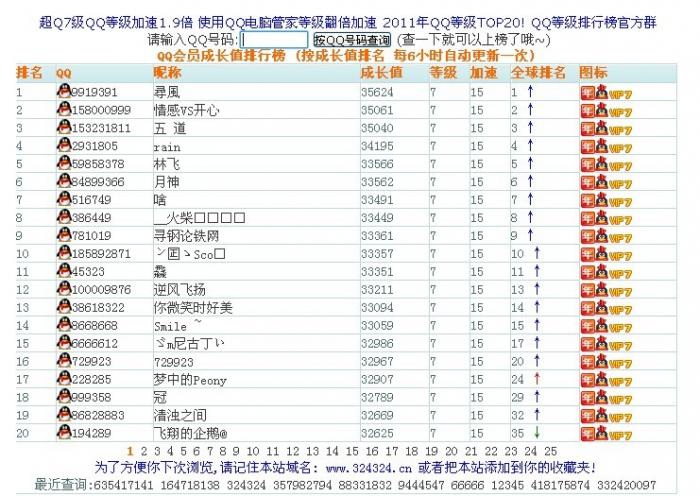Select QQ number 6666612

point(95,343)
